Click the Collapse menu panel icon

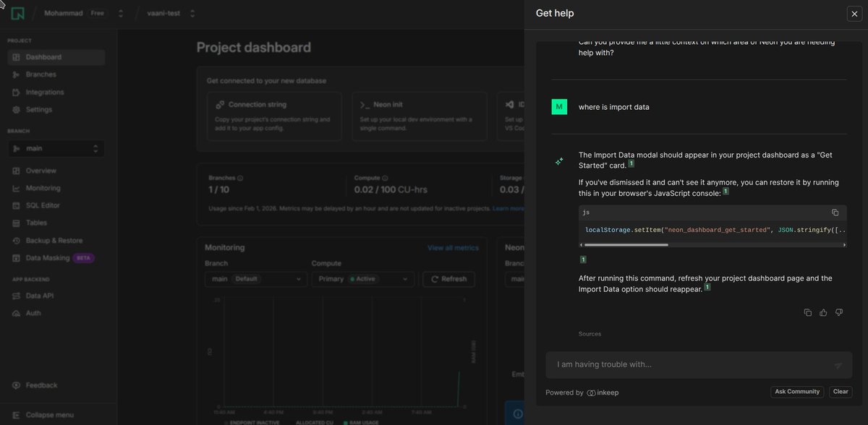pos(17,415)
